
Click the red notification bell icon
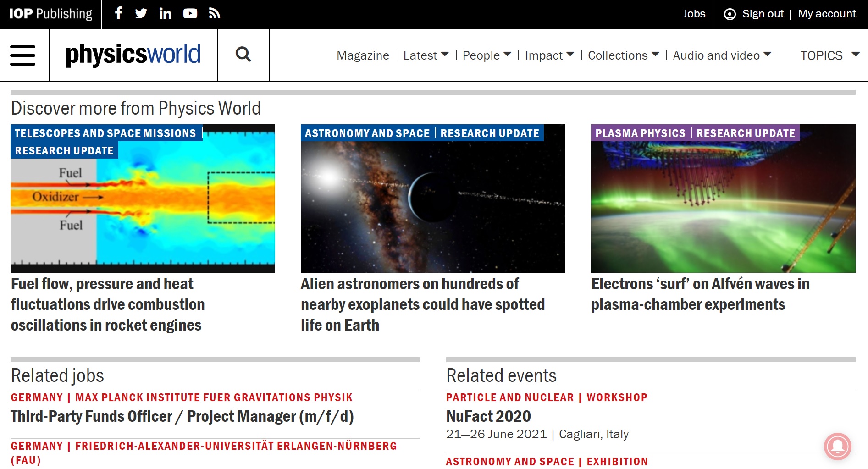tap(837, 446)
